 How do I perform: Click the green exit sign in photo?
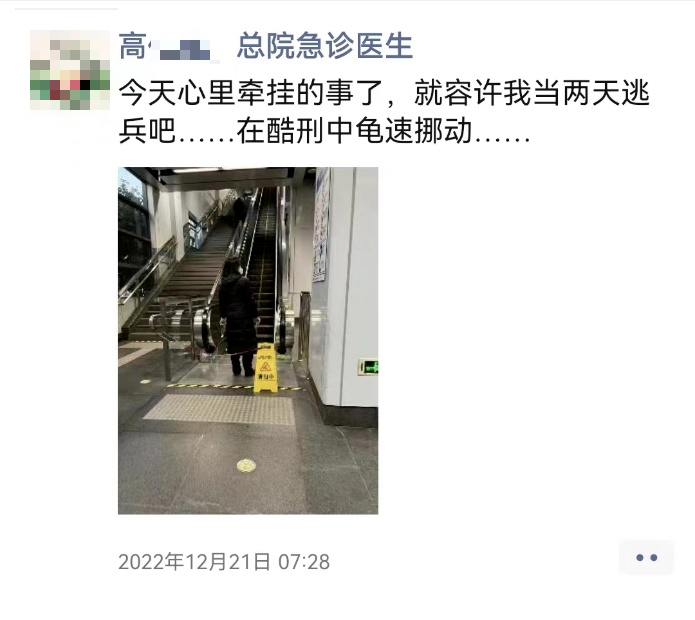368,367
